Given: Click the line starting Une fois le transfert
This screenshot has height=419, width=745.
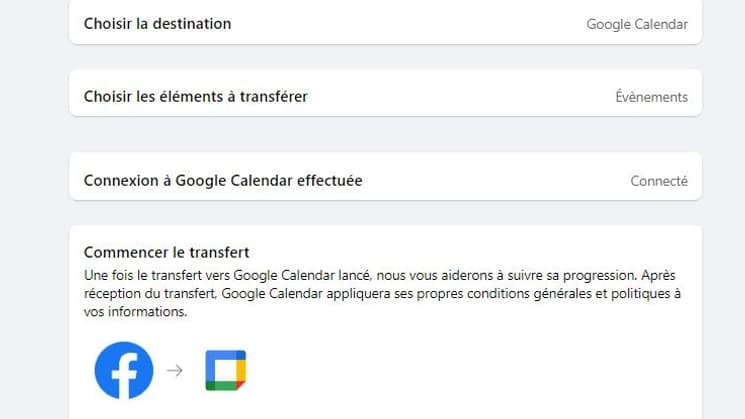Looking at the screenshot, I should [x=380, y=276].
